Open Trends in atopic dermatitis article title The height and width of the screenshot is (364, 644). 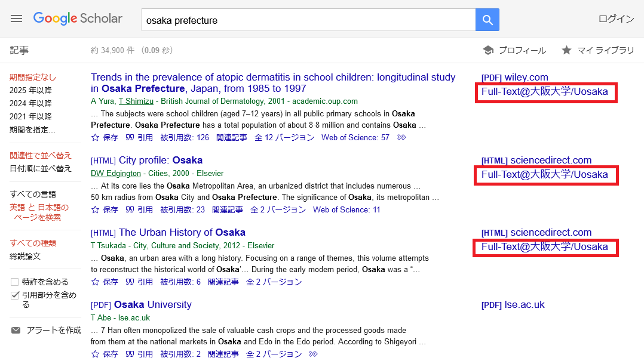tap(273, 83)
